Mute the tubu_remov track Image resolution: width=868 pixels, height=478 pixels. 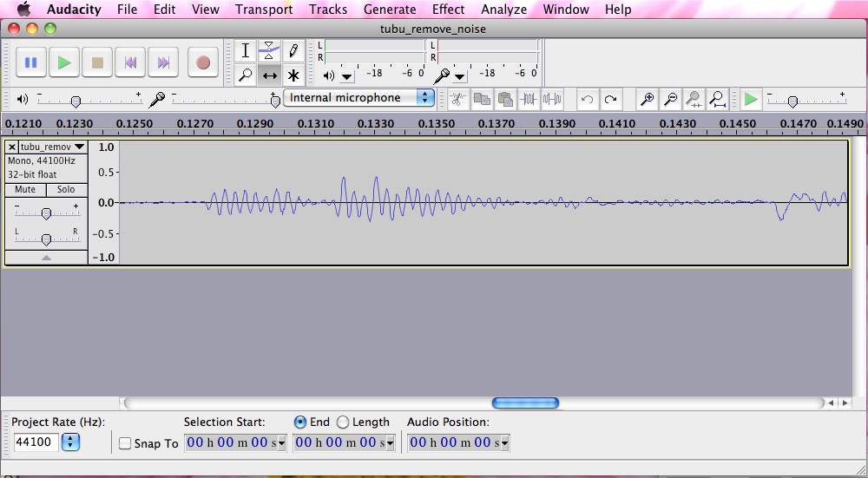click(25, 189)
